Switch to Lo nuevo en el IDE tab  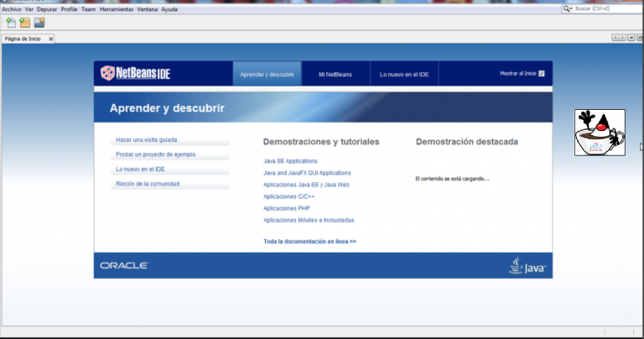tap(404, 74)
